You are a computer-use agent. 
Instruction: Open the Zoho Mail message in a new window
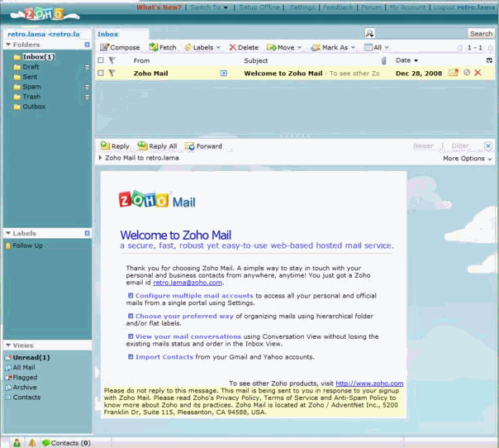coord(224,74)
